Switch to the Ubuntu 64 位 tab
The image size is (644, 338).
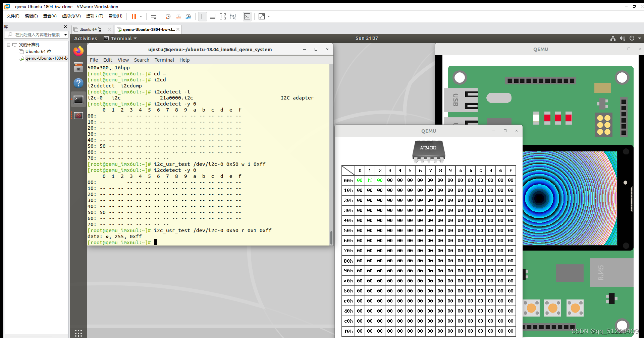[x=90, y=29]
